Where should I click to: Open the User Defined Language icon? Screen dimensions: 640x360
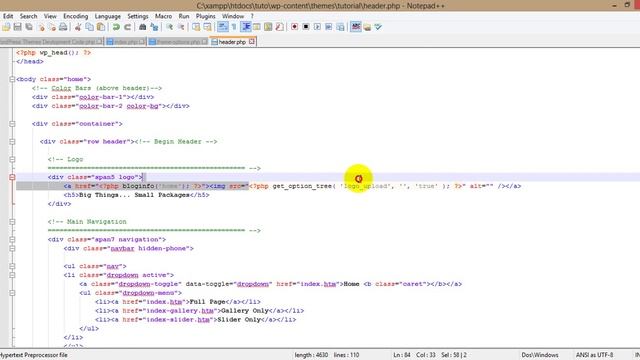pyautogui.click(x=257, y=27)
